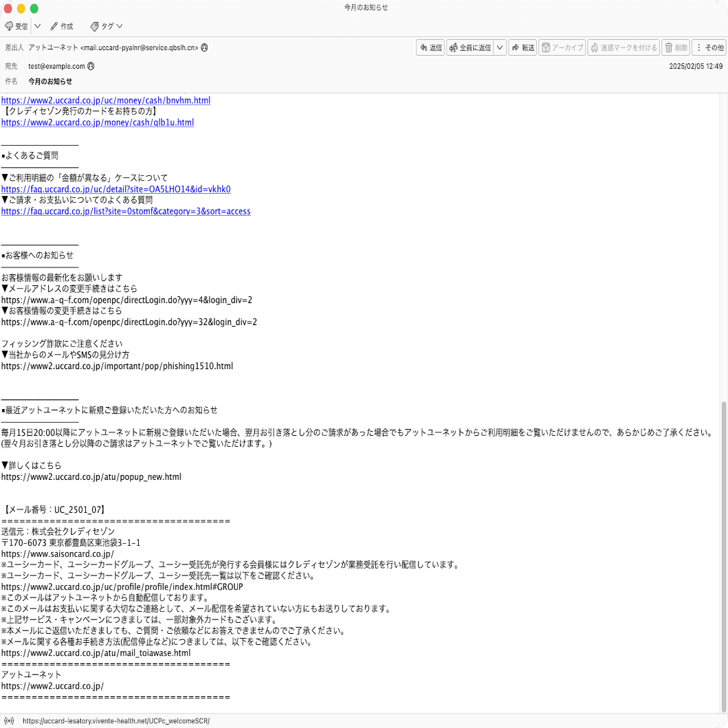Click the text 【メール番号：UC_2501_07】
Screen dimensions: 728x728
point(54,510)
